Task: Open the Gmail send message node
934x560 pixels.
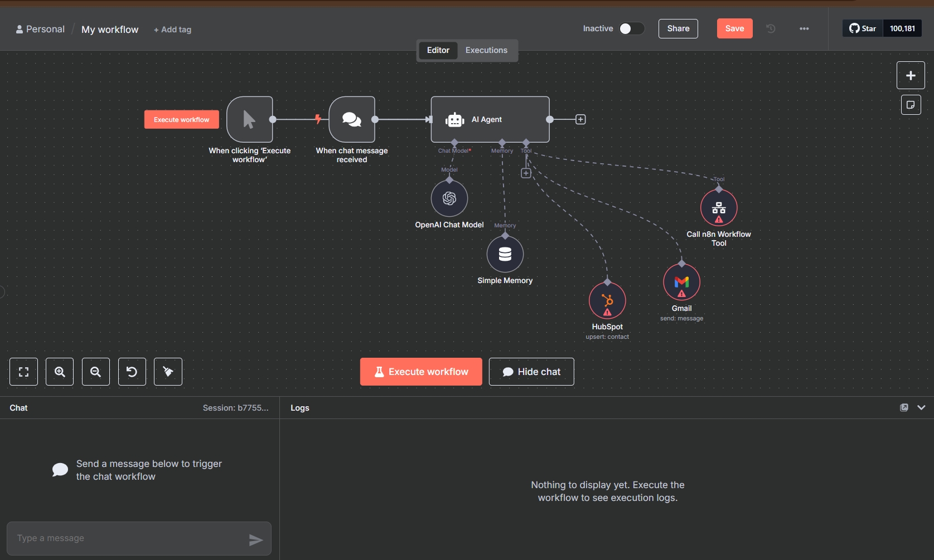Action: point(681,282)
